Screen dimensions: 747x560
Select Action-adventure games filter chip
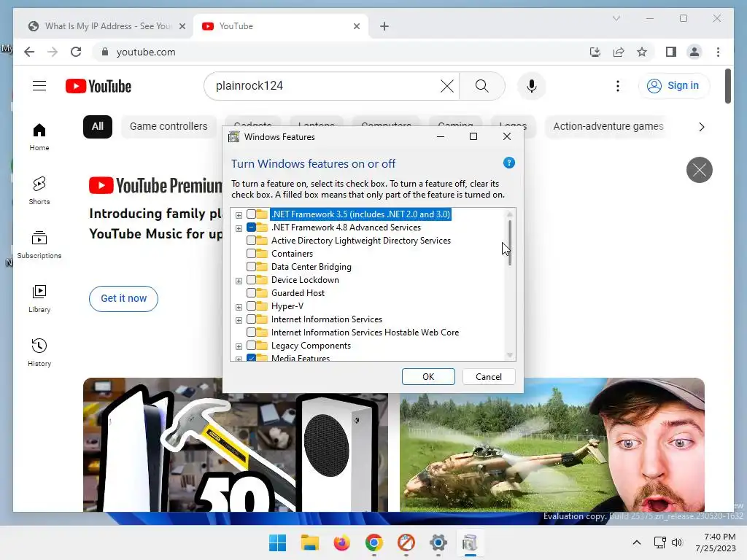pos(608,127)
